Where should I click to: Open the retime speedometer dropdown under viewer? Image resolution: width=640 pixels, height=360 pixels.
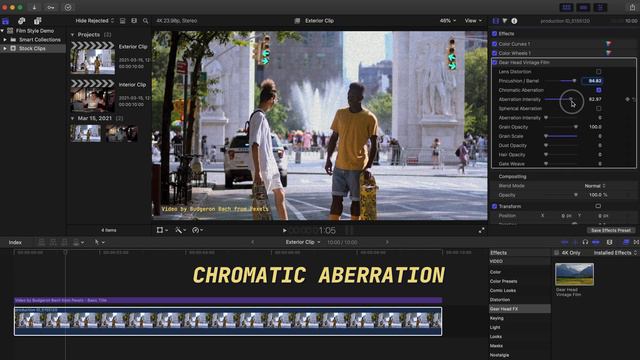coord(198,231)
